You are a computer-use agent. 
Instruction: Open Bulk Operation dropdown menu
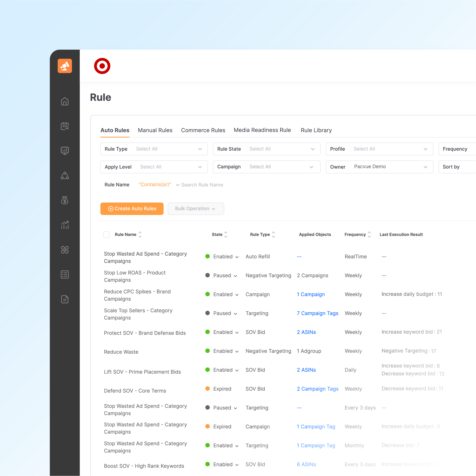point(196,209)
